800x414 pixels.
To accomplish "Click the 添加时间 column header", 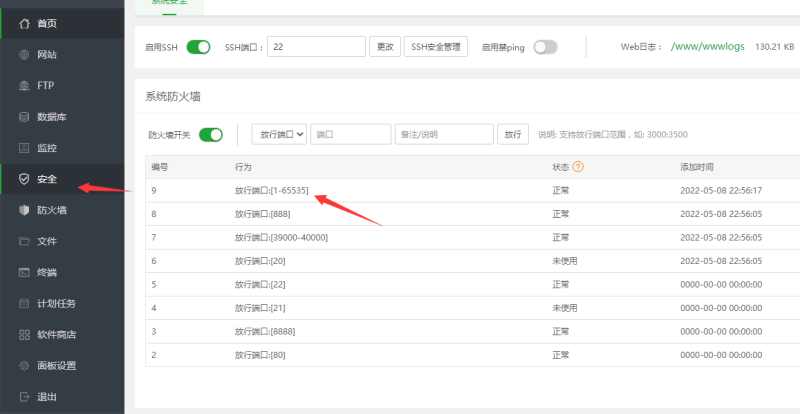I will click(x=696, y=167).
